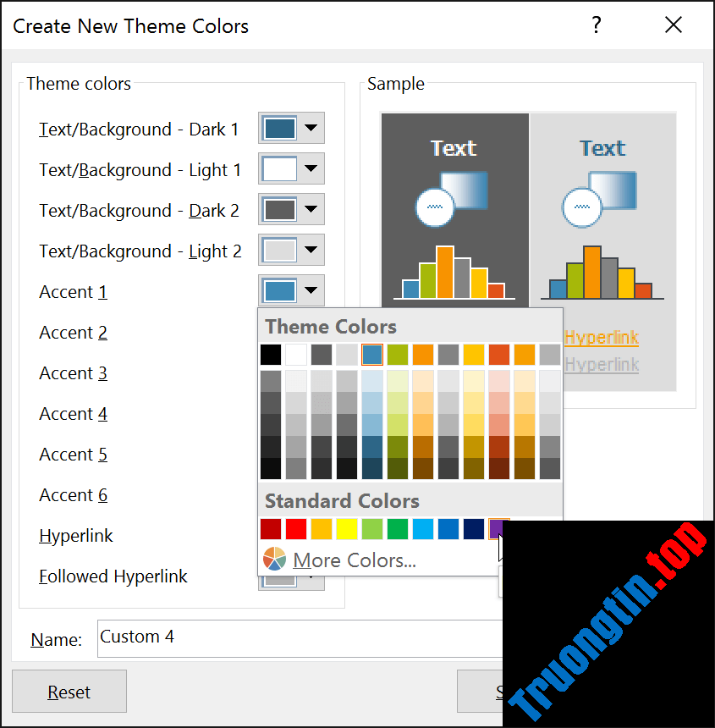Select the purple swatch under Standard Colors
This screenshot has width=715, height=728.
click(498, 528)
